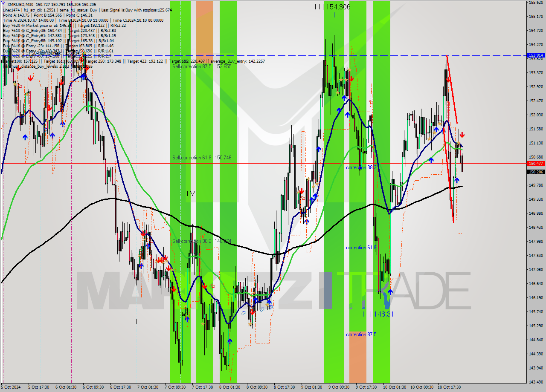Click the orange zone below 'correction 87.5'
This screenshot has height=392, width=546.
tap(357, 357)
